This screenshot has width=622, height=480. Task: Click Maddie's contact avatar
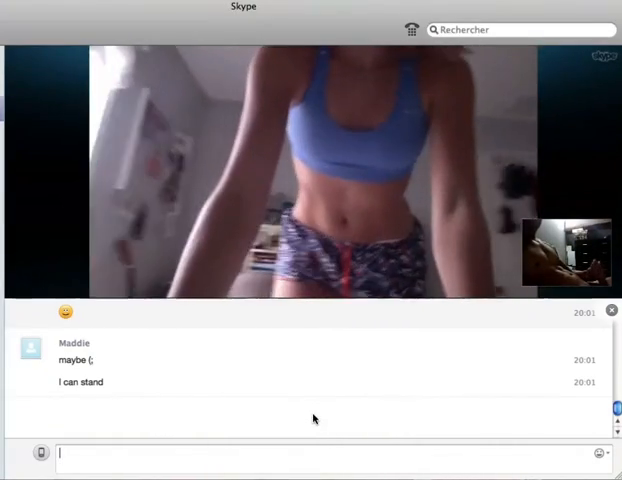click(31, 348)
